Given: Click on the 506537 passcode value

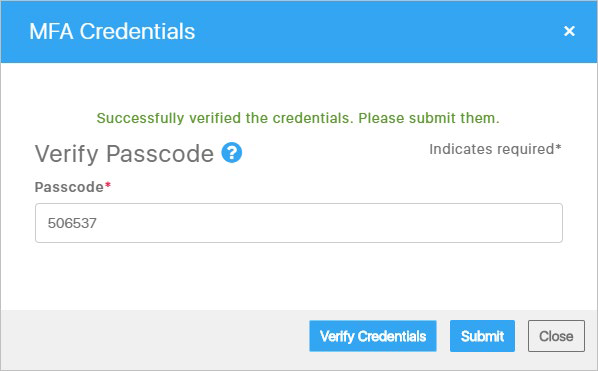Looking at the screenshot, I should click(72, 223).
